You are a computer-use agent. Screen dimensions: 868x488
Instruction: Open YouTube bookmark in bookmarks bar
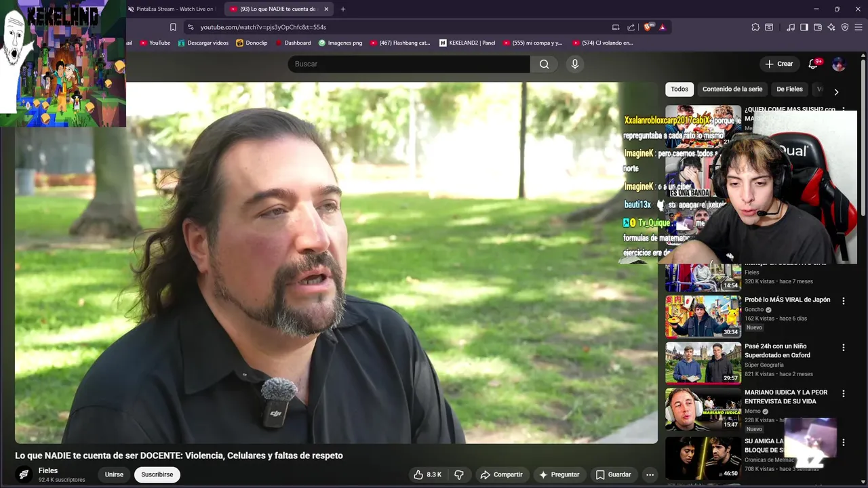point(155,43)
